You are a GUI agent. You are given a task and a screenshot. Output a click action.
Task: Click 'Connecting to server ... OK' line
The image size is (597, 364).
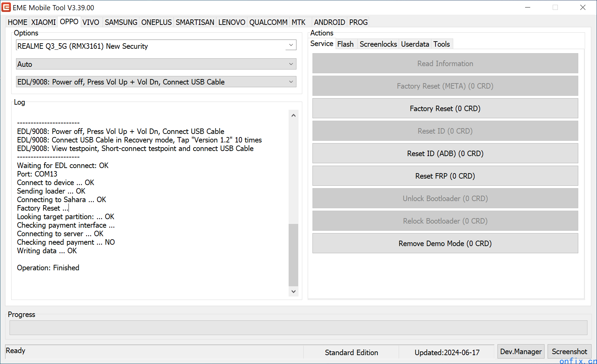pyautogui.click(x=60, y=234)
